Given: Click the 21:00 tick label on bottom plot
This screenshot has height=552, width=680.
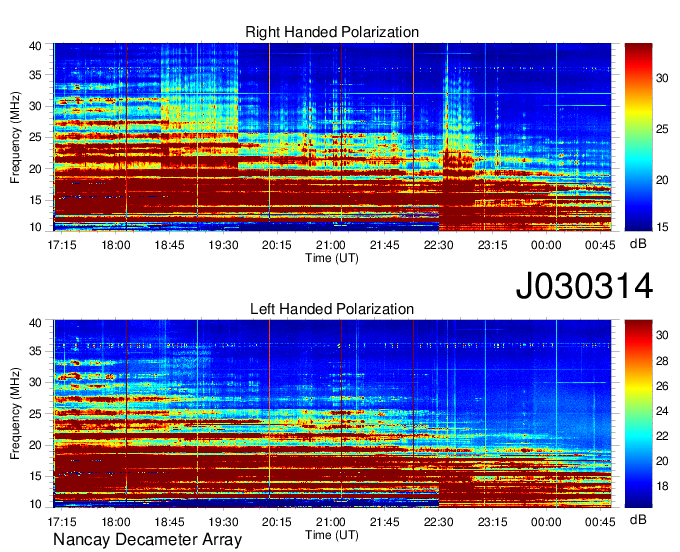Looking at the screenshot, I should click(330, 522).
